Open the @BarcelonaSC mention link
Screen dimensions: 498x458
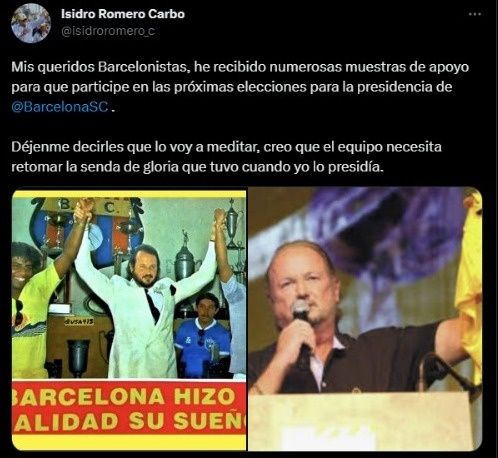pyautogui.click(x=60, y=107)
